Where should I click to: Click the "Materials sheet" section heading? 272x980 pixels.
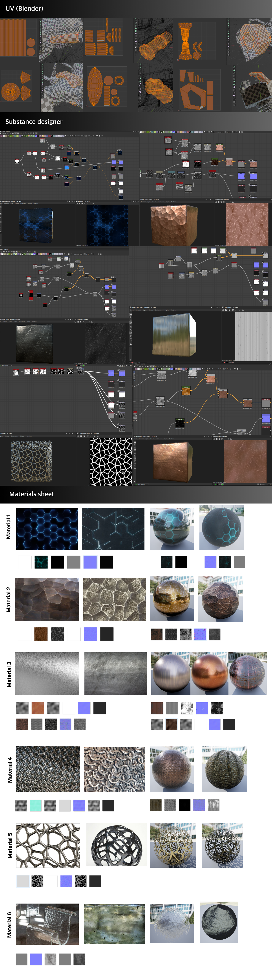coord(32,494)
